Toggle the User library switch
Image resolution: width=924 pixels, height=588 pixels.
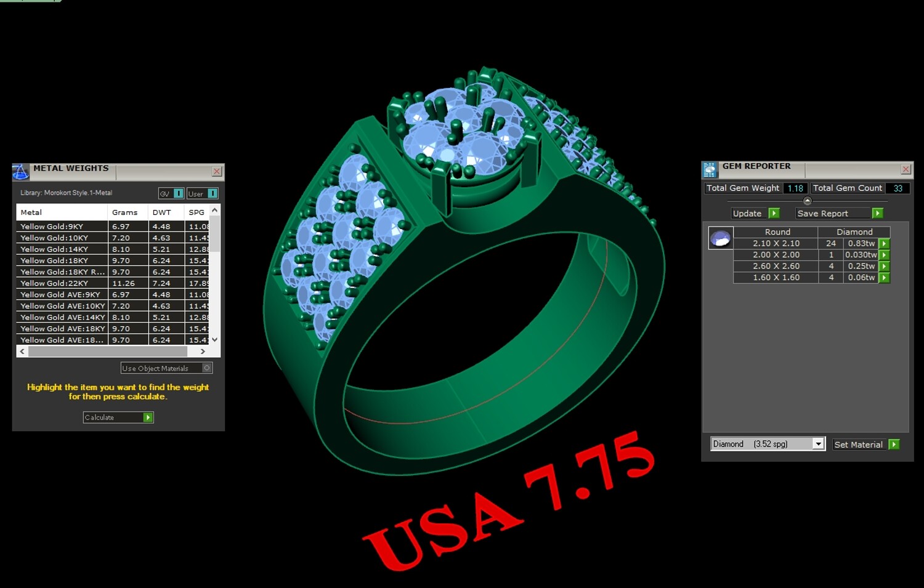[x=203, y=193]
